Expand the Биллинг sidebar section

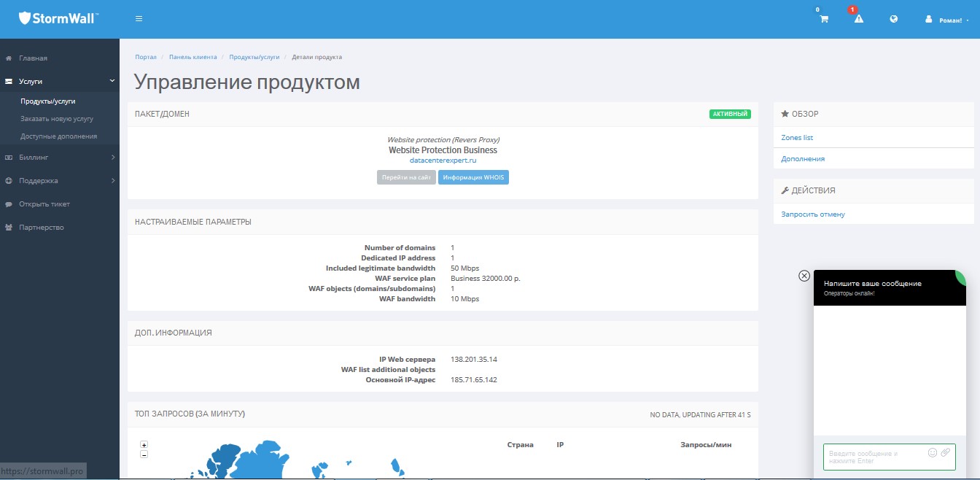click(x=60, y=157)
